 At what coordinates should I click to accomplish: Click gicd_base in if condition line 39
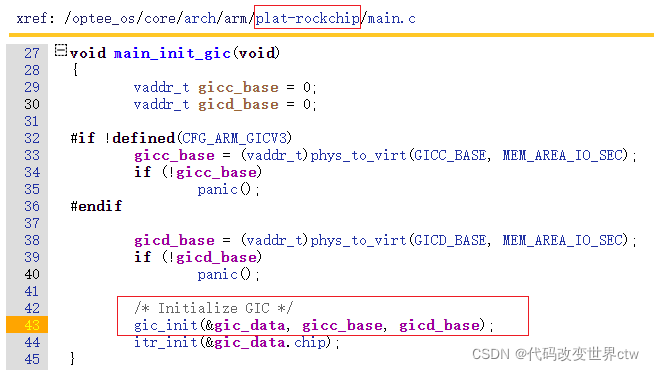216,258
